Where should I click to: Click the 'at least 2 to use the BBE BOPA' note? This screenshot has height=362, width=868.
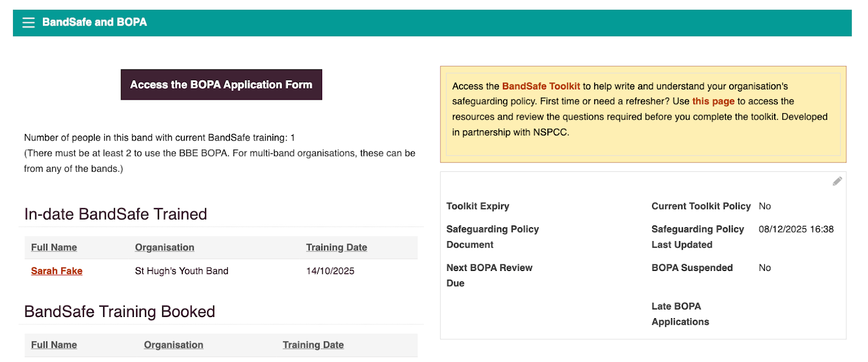[220, 161]
